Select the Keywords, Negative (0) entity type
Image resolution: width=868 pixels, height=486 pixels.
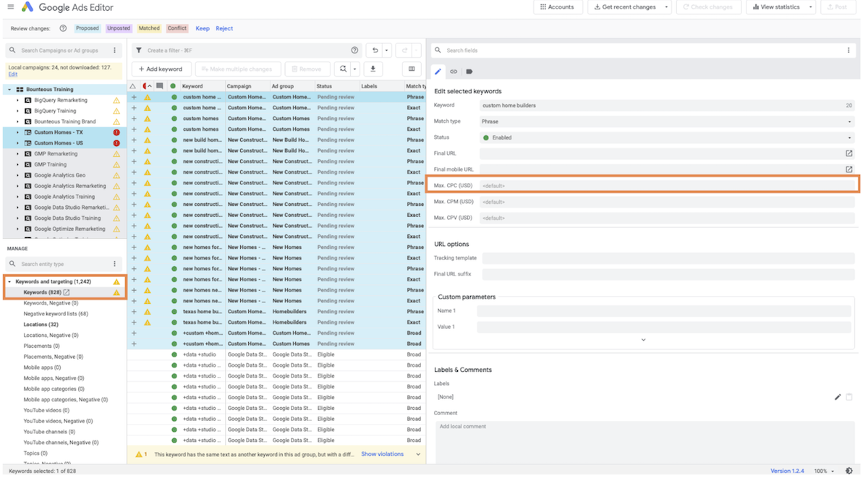(x=51, y=303)
